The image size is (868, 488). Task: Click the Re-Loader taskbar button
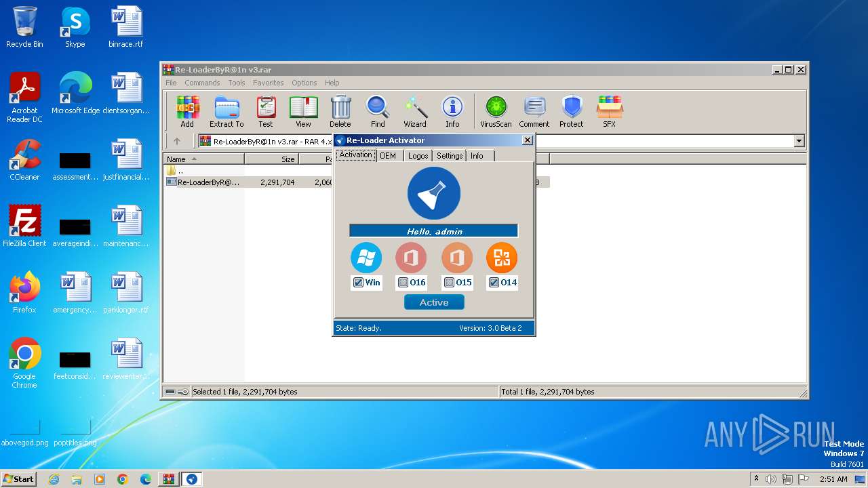[x=191, y=479]
